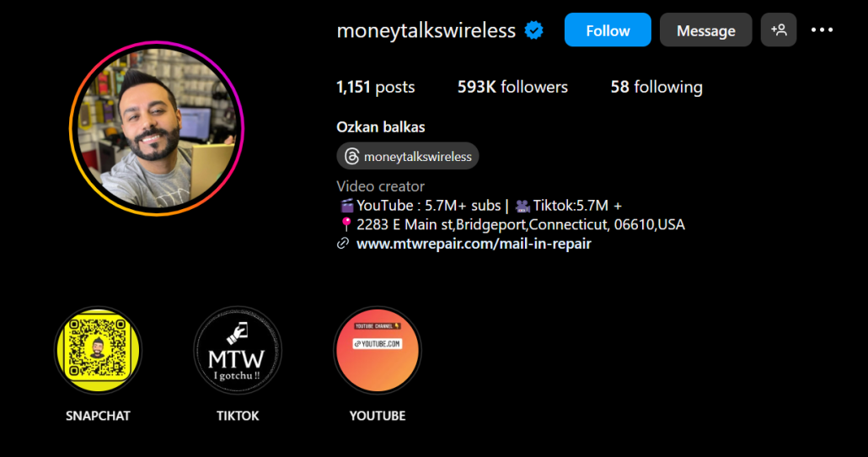Screen dimensions: 868x457
Task: View the profile picture story
Action: (157, 128)
